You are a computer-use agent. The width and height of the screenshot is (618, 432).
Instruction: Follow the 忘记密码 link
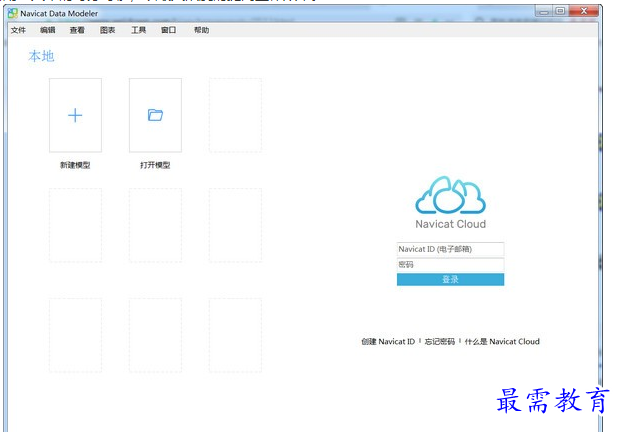439,341
